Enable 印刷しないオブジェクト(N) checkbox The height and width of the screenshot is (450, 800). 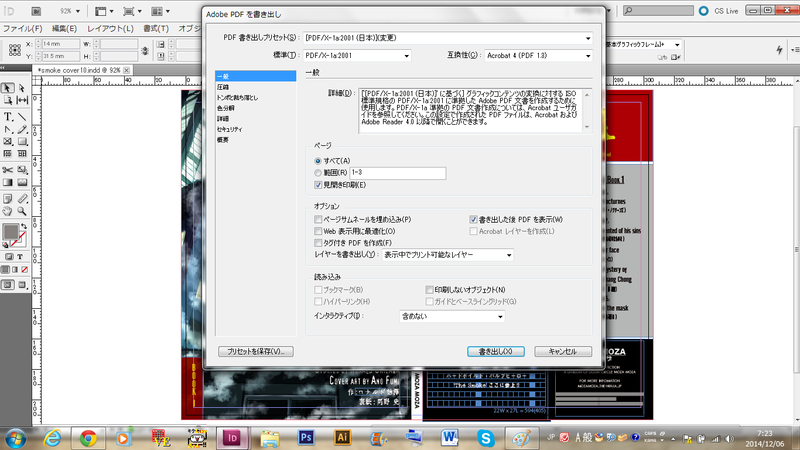click(x=430, y=290)
